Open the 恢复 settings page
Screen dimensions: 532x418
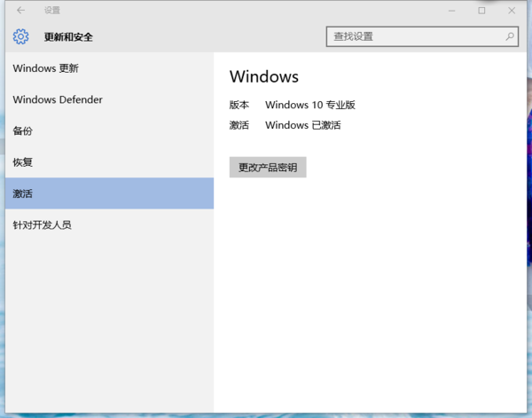(23, 162)
